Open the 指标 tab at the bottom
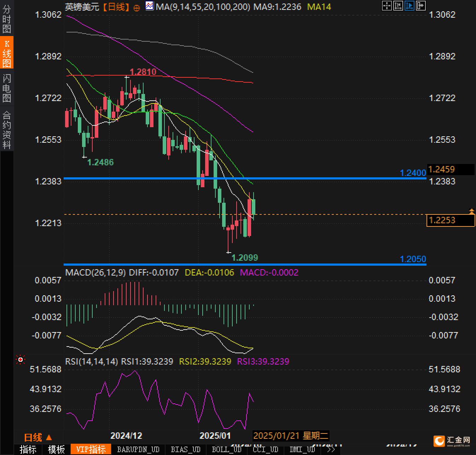Viewport: 476px width, 455px height. tap(28, 449)
